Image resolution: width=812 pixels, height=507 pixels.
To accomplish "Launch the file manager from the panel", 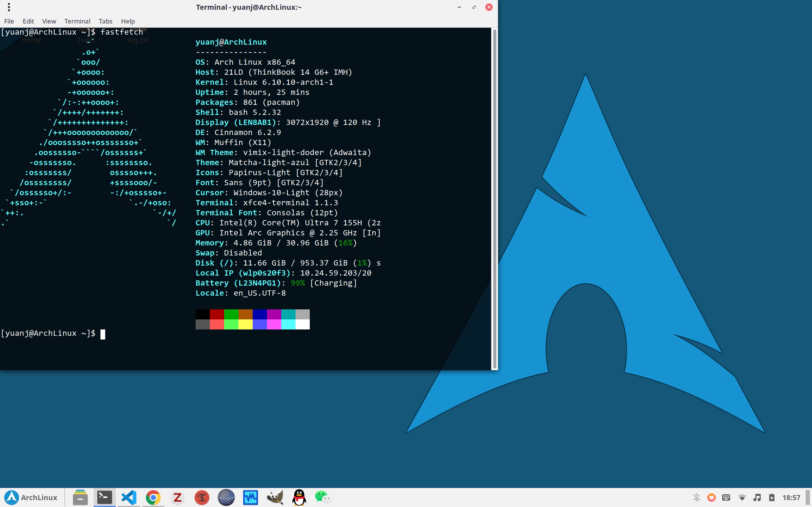I will [x=80, y=497].
